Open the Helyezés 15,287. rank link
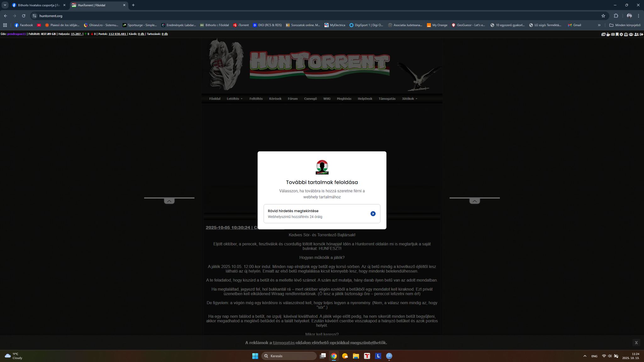 (x=76, y=34)
